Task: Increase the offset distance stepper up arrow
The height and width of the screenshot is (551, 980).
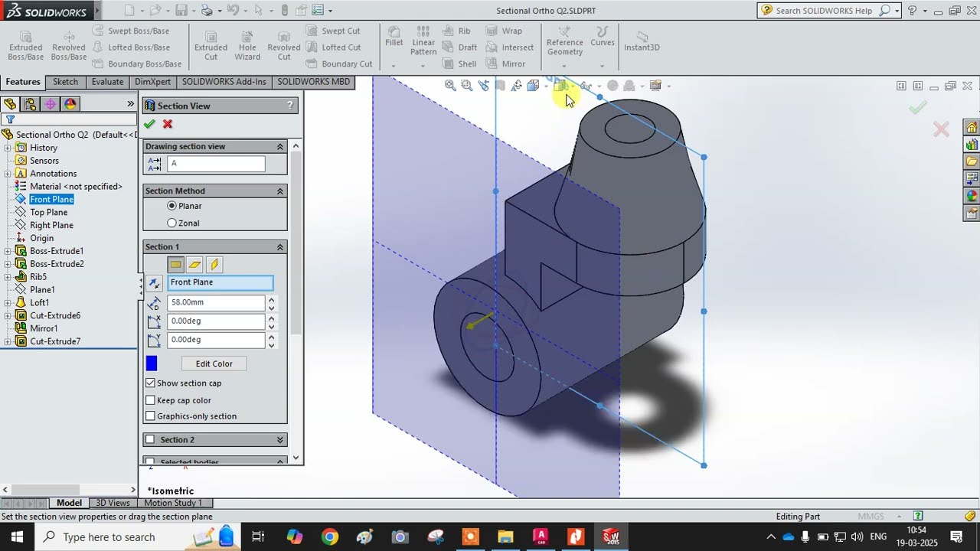Action: [271, 298]
